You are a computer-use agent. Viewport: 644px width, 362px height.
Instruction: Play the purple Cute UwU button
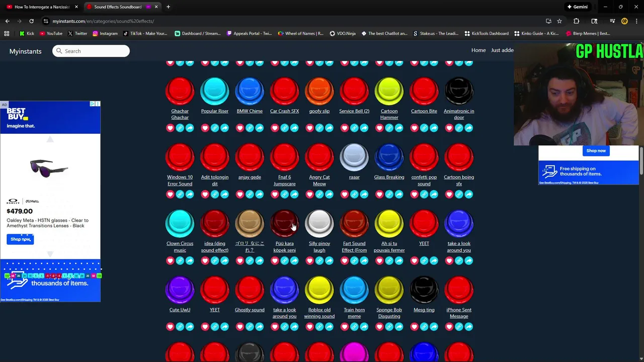(x=180, y=290)
